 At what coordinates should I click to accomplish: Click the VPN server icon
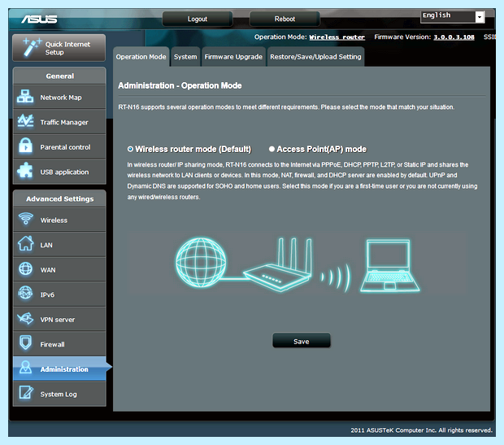25,319
